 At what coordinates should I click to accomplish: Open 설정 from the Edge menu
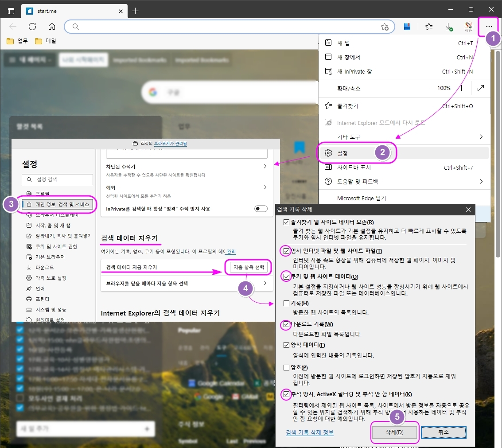point(405,153)
